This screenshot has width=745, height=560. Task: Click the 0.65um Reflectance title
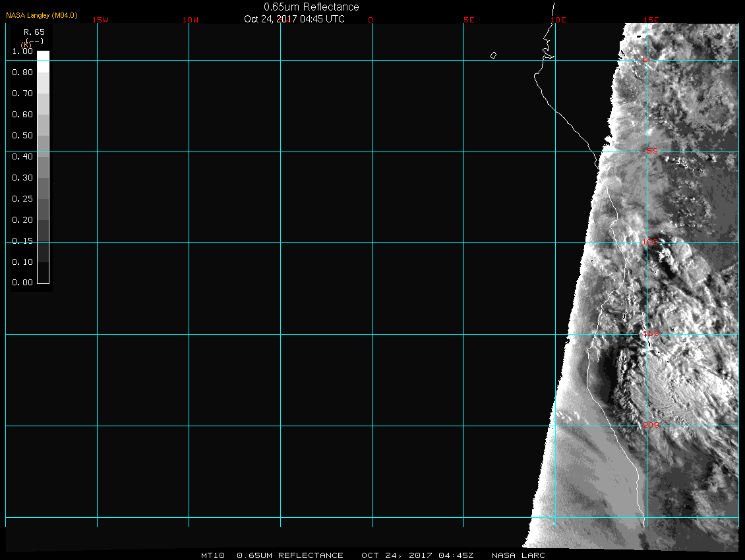311,7
